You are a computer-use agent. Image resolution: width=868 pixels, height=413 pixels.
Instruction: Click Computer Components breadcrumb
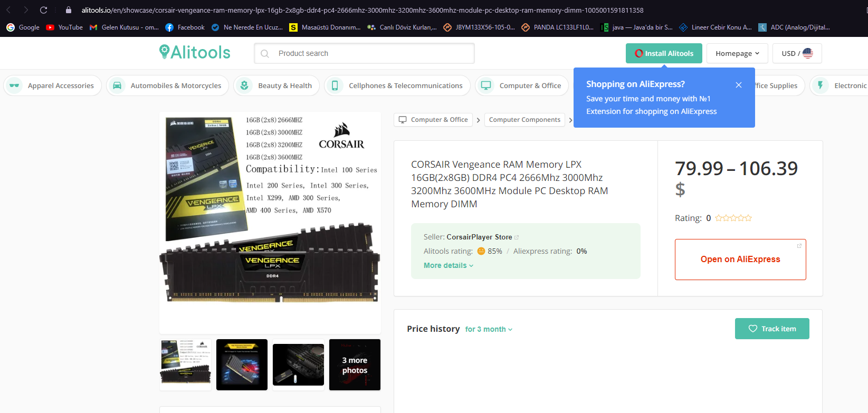click(524, 120)
